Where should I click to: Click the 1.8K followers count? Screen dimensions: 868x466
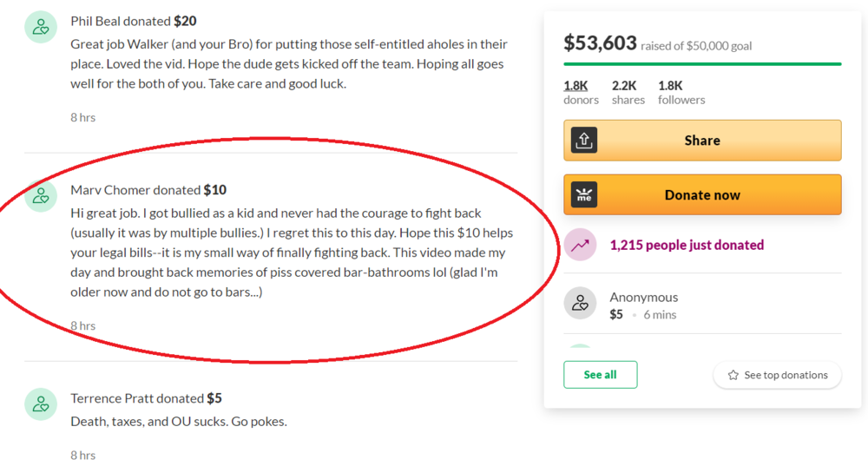(x=681, y=92)
